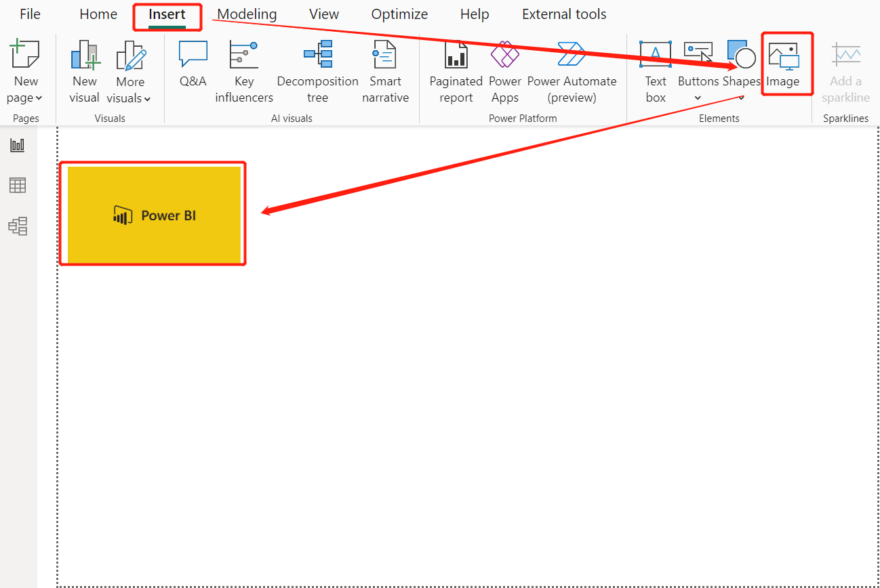This screenshot has width=880, height=588.
Task: Insert Power Apps visual
Action: pos(505,71)
